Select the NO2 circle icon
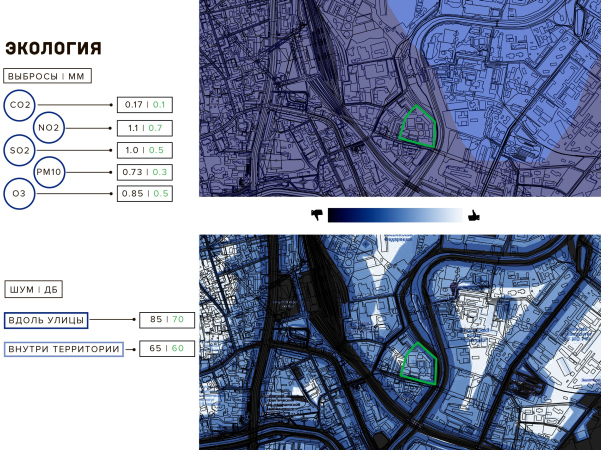The image size is (601, 450). click(x=49, y=128)
